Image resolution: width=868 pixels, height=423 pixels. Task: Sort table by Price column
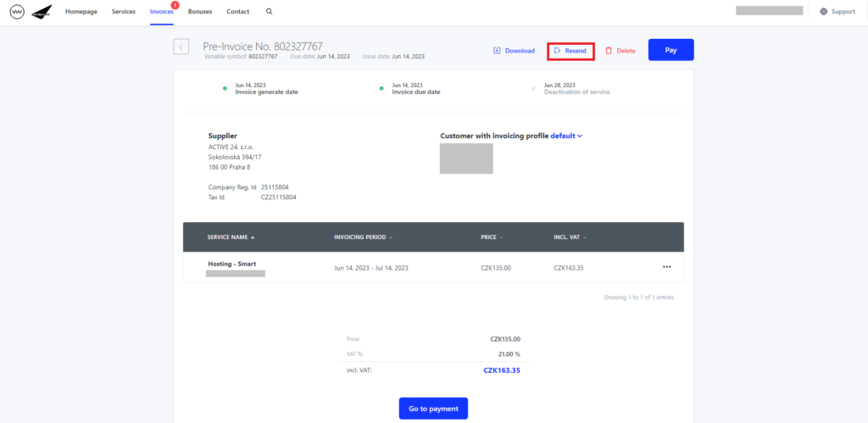click(x=492, y=237)
